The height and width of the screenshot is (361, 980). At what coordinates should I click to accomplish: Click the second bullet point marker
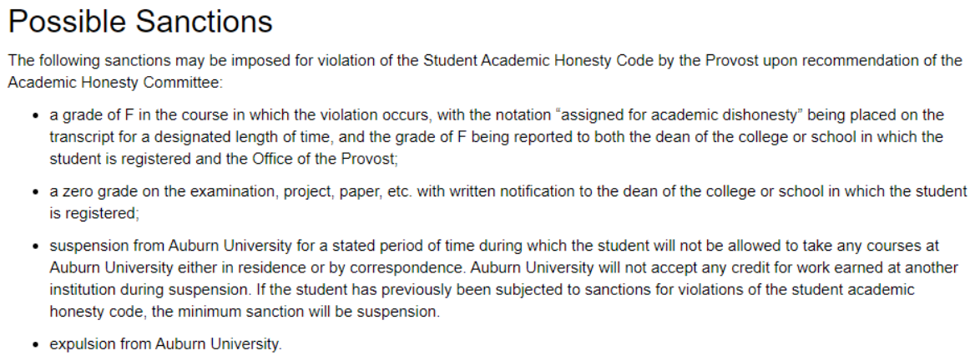[36, 191]
